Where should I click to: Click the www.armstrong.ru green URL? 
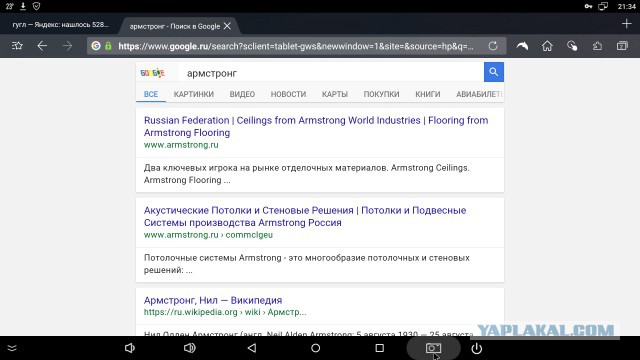tap(181, 145)
